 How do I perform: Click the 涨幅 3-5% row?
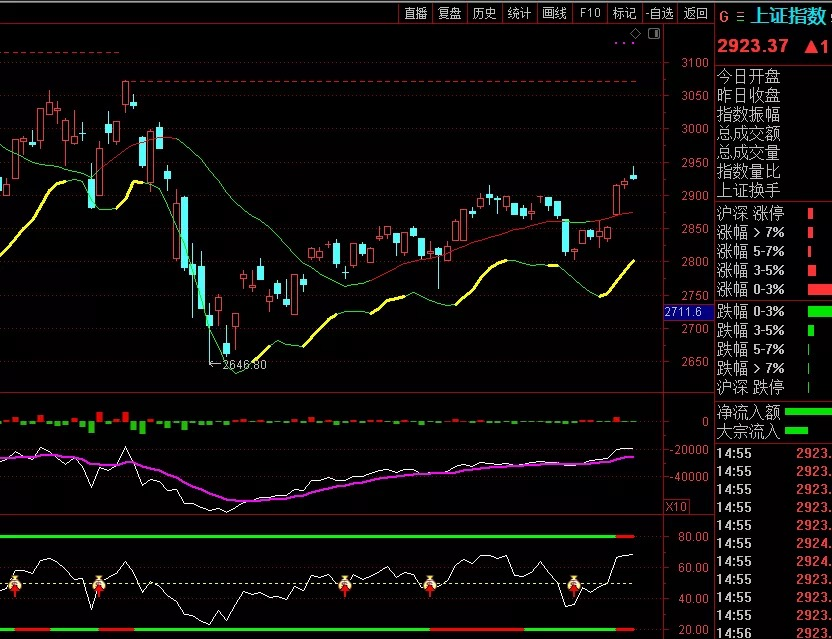click(x=774, y=270)
